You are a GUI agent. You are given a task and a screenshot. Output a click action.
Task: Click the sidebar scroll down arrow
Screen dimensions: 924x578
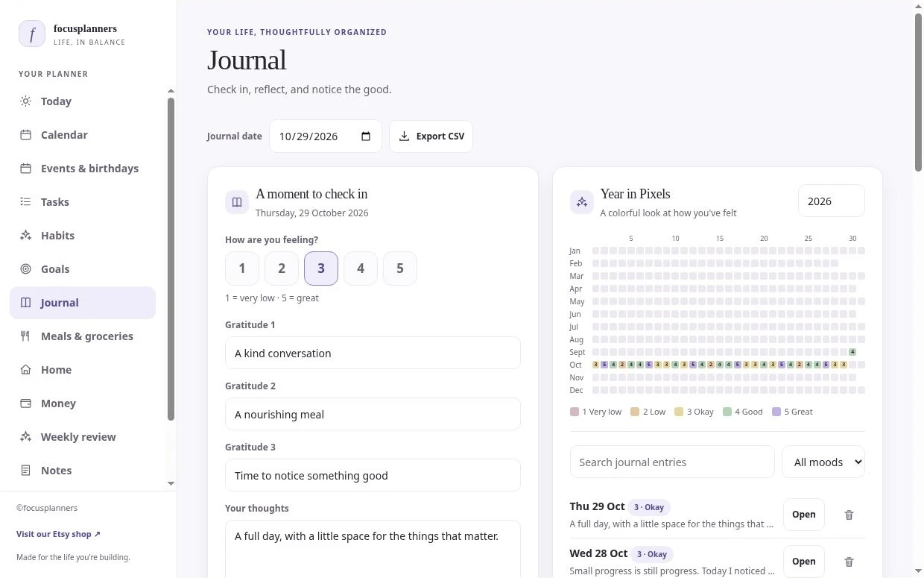[x=171, y=483]
